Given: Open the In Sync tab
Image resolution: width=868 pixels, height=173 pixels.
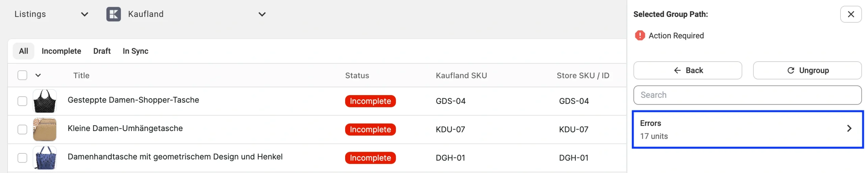Looking at the screenshot, I should click(135, 51).
